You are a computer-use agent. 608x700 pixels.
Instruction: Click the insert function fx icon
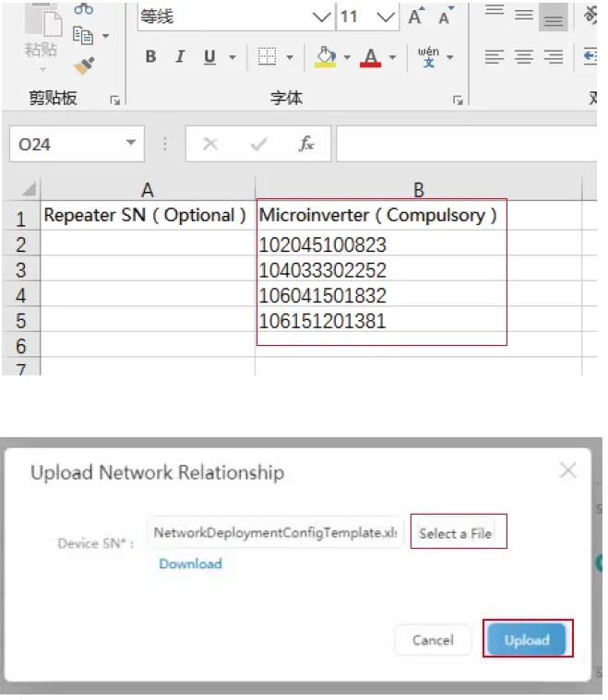tap(306, 144)
